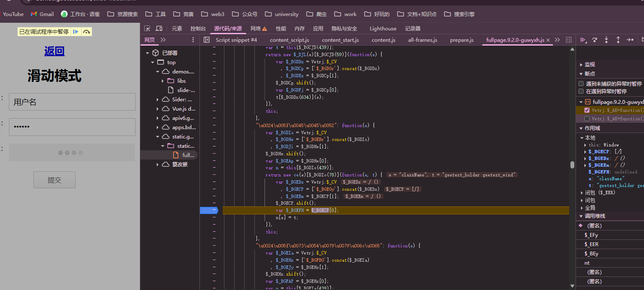Expand the Sider domain node

(158, 100)
